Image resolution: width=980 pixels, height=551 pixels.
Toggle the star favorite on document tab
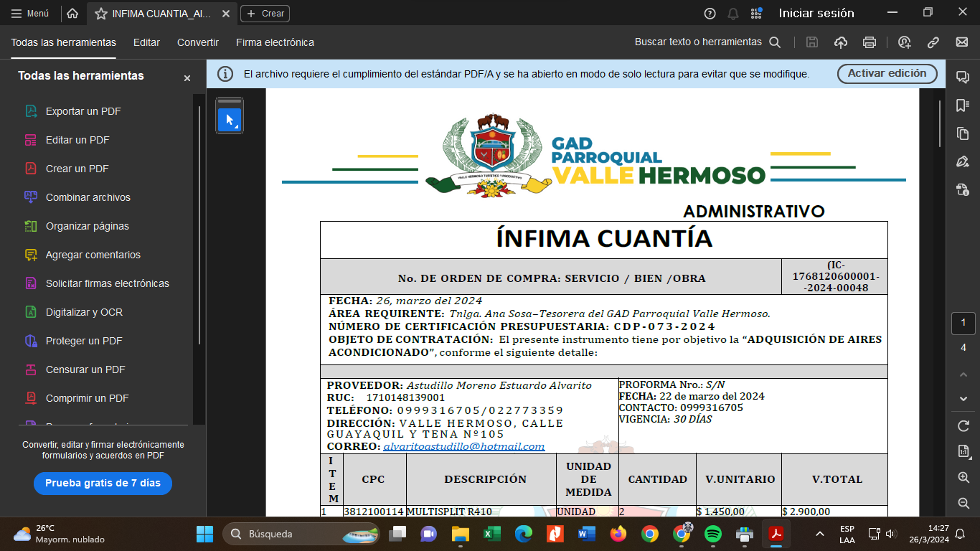(x=101, y=13)
